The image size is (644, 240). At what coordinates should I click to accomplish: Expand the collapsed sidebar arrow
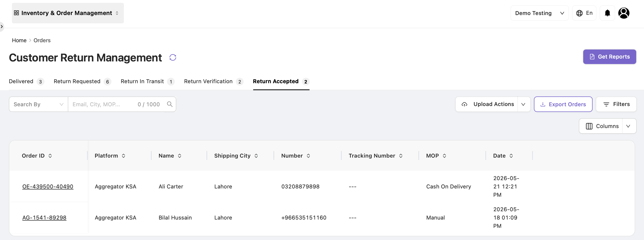[x=2, y=26]
